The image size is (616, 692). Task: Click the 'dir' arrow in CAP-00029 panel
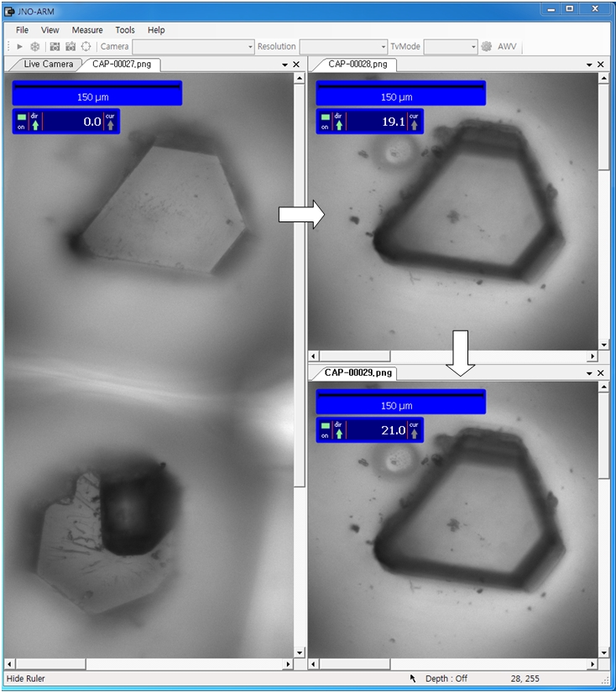(x=338, y=434)
